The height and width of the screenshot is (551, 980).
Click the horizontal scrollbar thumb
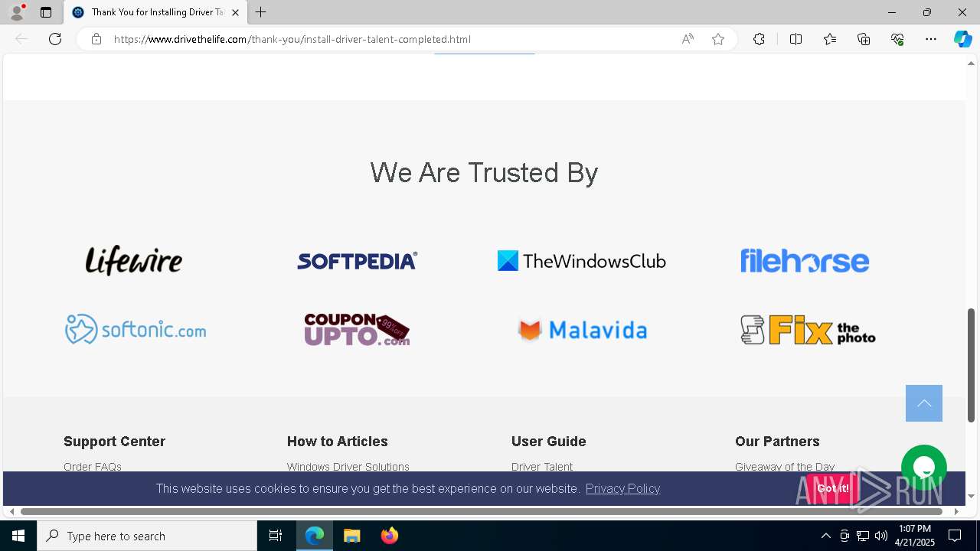(x=482, y=511)
